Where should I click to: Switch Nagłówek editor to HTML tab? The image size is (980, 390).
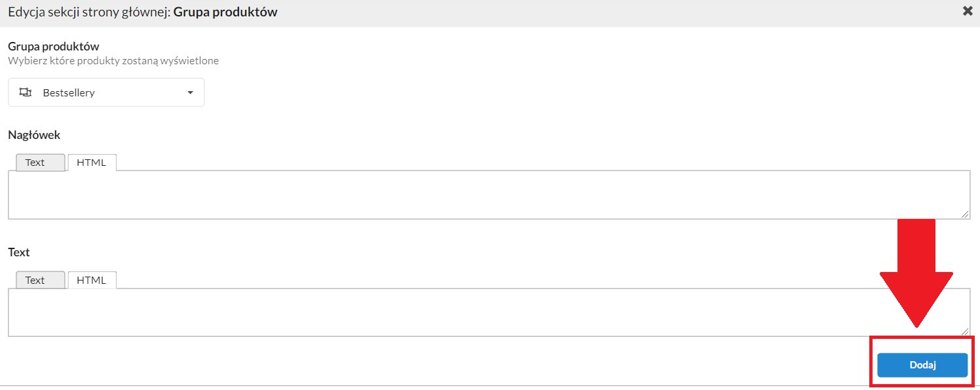[92, 162]
